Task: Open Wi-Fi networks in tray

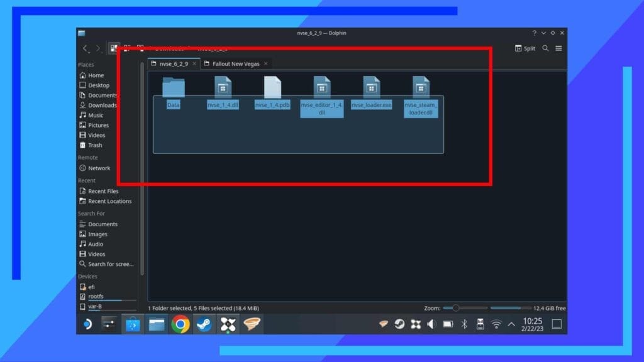Action: point(496,324)
